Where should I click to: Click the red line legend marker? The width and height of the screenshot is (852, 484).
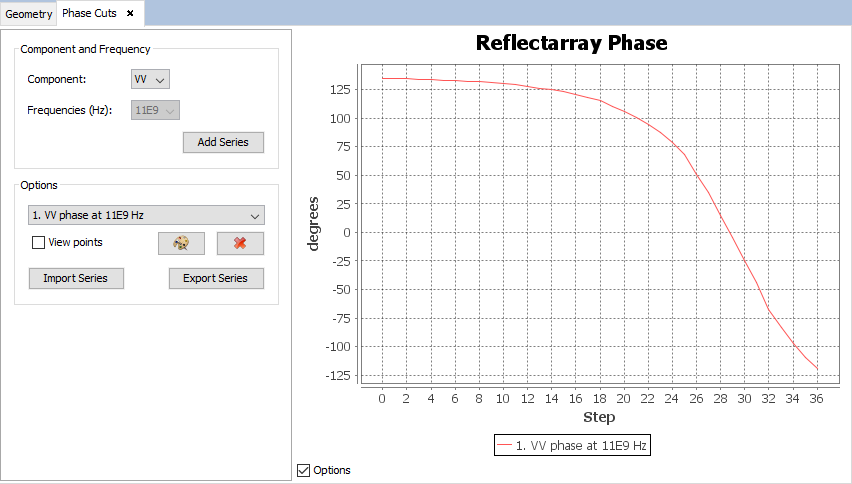click(505, 446)
